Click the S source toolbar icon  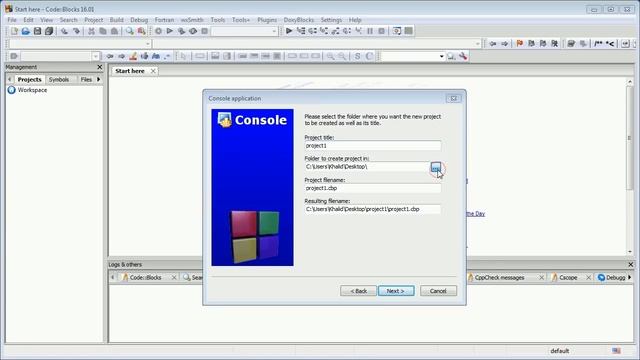358,56
